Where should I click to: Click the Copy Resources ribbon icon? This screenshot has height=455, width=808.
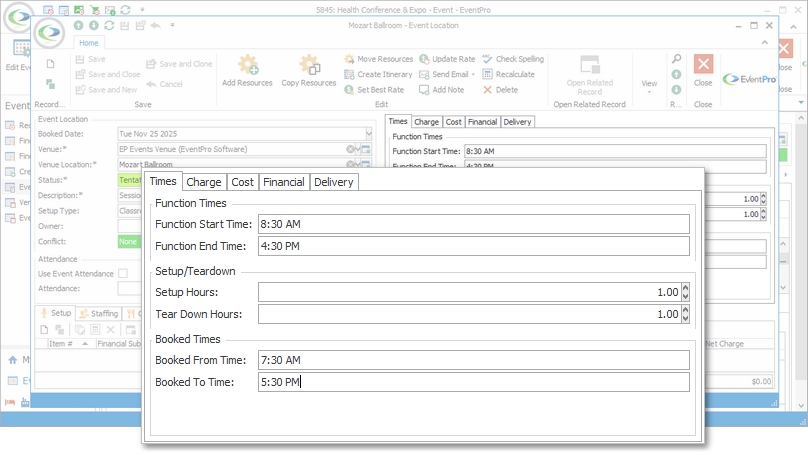[309, 65]
